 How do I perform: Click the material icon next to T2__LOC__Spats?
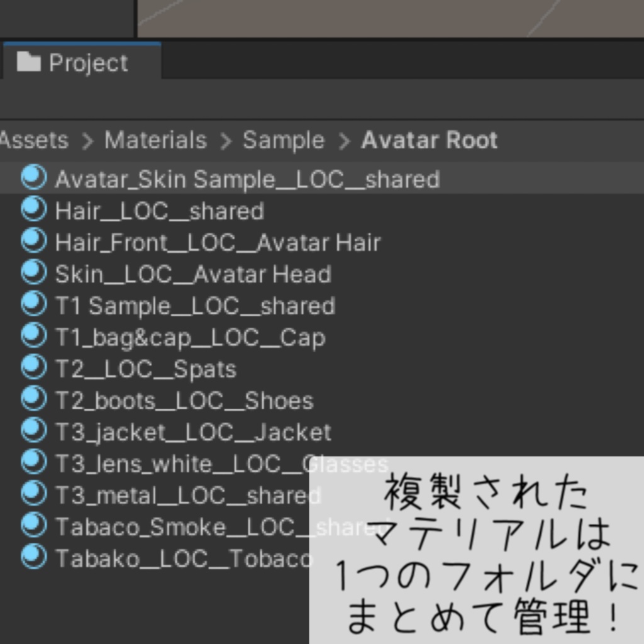33,369
